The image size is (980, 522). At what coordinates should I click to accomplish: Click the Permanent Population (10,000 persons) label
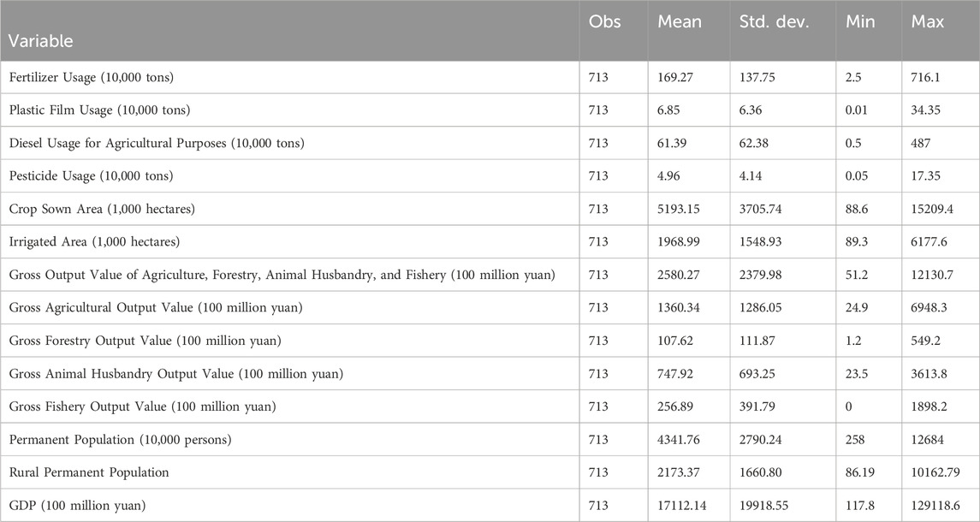pos(120,440)
